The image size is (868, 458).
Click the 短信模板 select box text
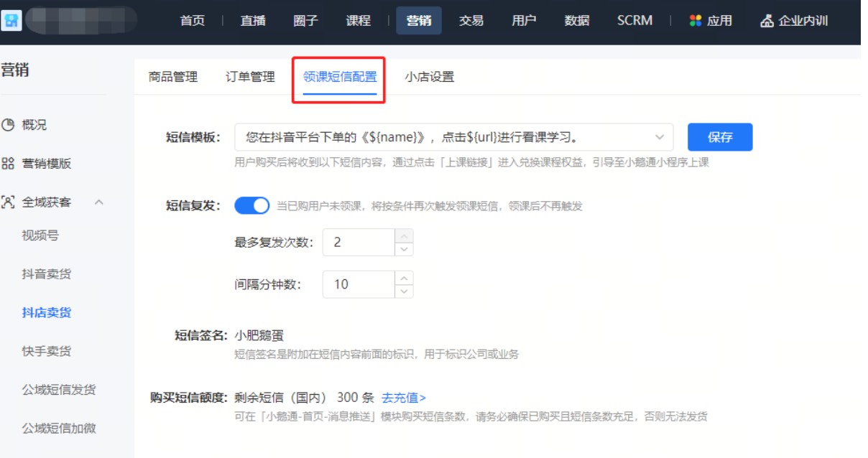[x=412, y=136]
